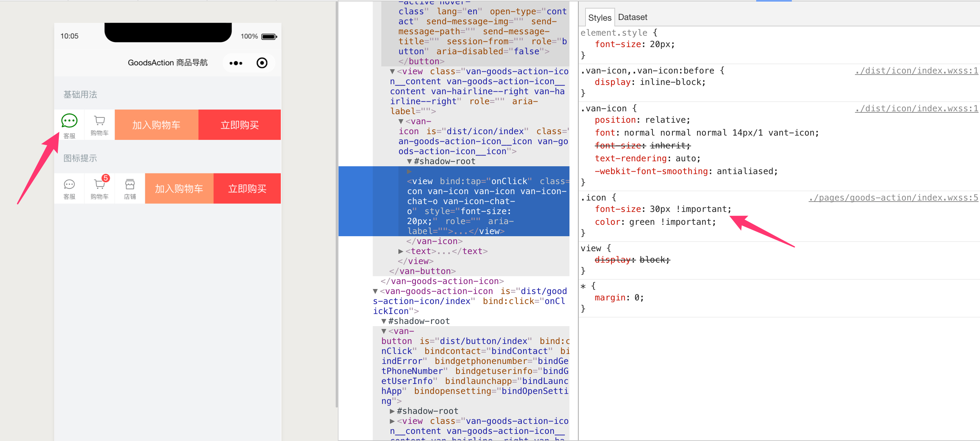
Task: Tap the 加入购物车 button in the simulator
Action: 156,125
